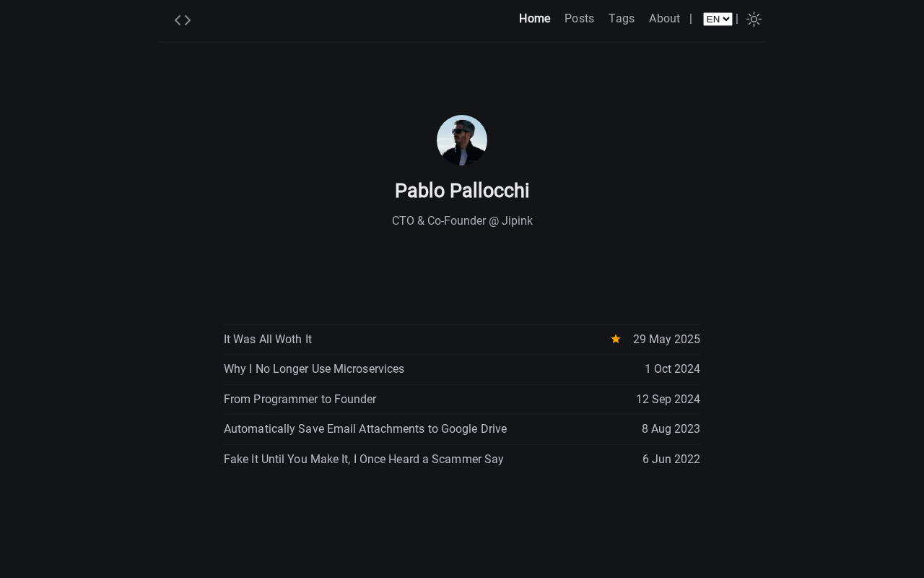Open the Tags nav item
The height and width of the screenshot is (578, 924).
[622, 19]
